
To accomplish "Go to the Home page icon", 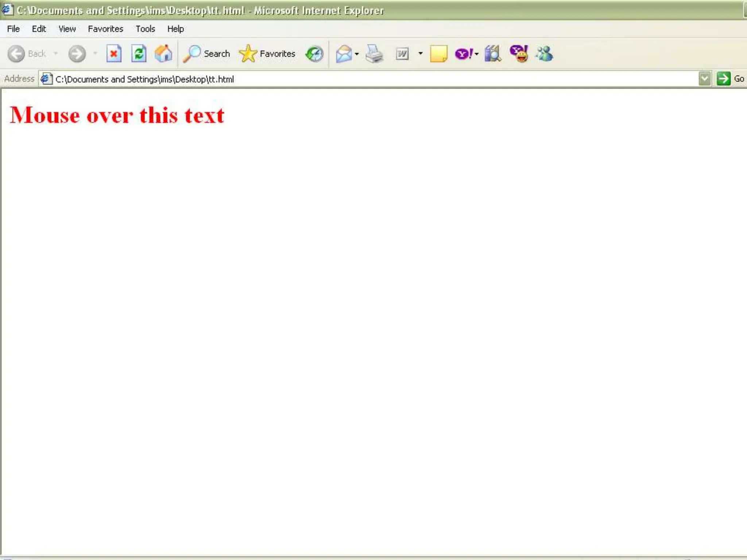I will tap(163, 54).
